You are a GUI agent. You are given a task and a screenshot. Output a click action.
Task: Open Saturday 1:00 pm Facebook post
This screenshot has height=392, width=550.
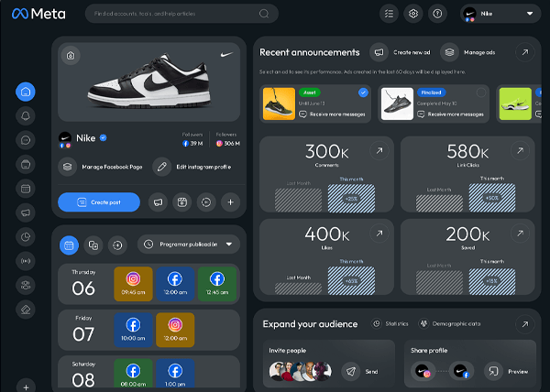(175, 374)
